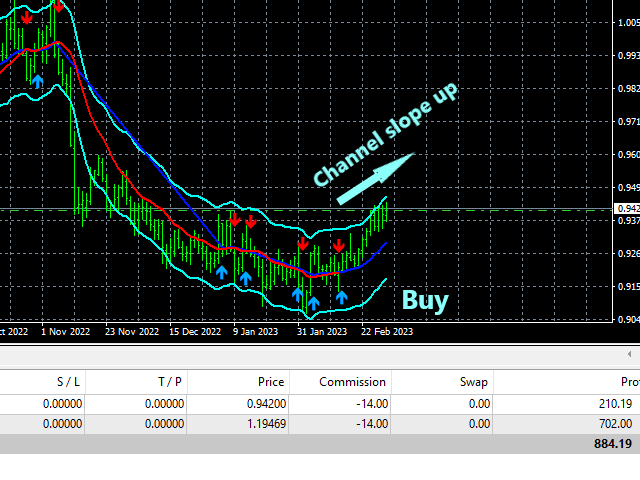This screenshot has height=480, width=640.
Task: Sort trades by the T / P column header
Action: tap(164, 381)
